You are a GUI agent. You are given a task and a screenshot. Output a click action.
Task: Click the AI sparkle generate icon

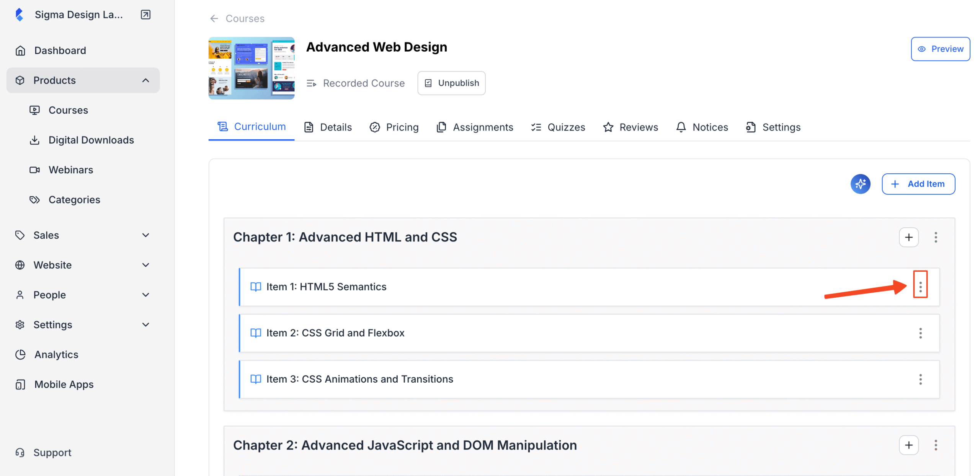coord(860,184)
